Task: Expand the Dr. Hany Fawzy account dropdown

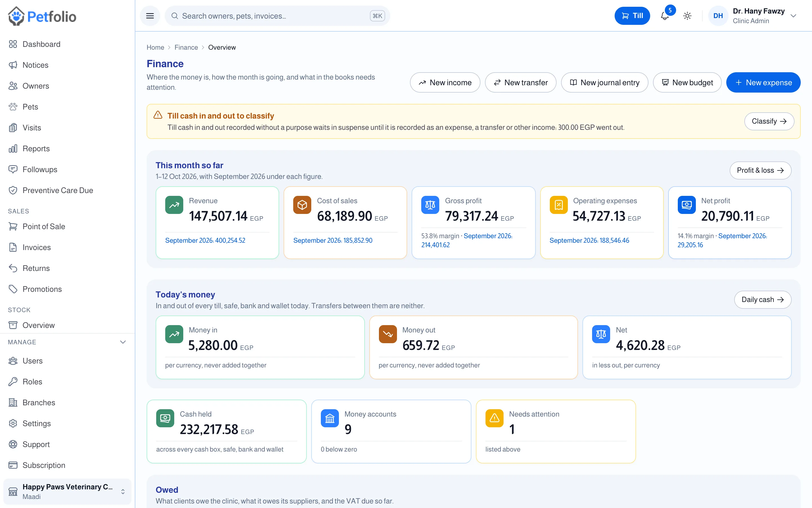Action: pyautogui.click(x=793, y=16)
